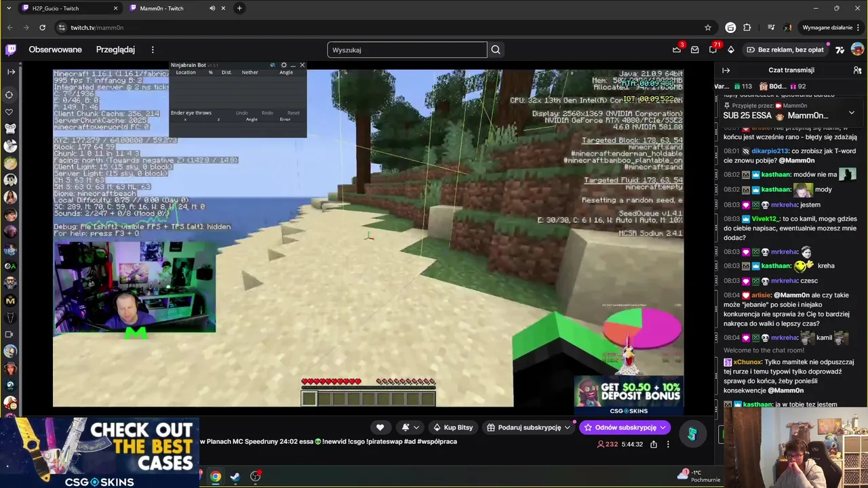Click viewer count 232

(607, 445)
